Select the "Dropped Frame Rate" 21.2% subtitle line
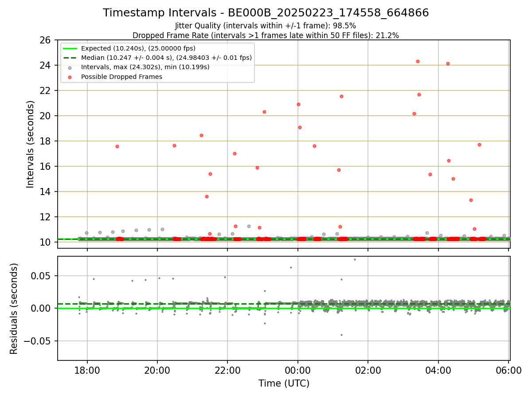532x399 pixels. pos(266,35)
